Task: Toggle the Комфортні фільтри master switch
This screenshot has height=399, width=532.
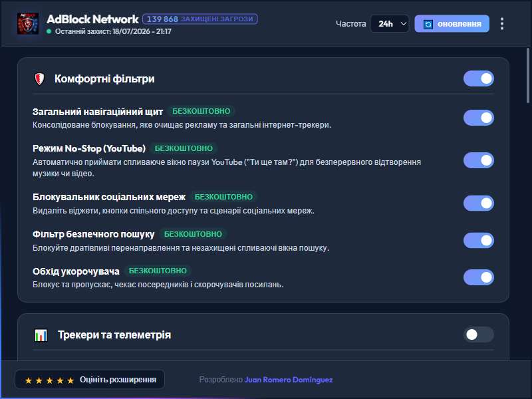Action: click(x=478, y=78)
